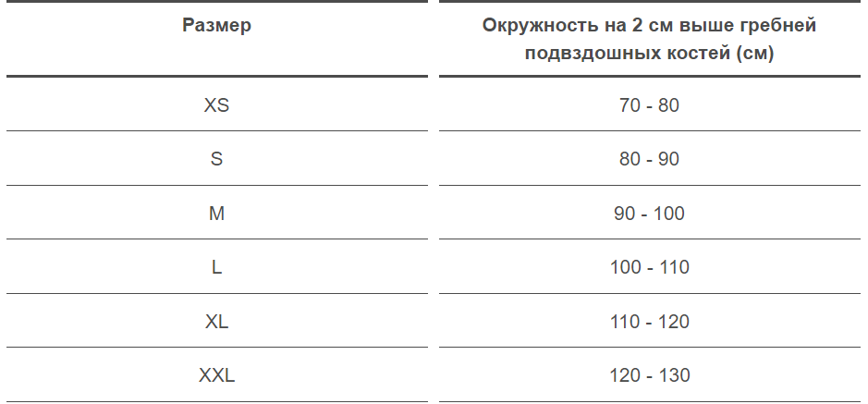Click the number 70 in first row
The width and height of the screenshot is (868, 404).
[x=630, y=104]
